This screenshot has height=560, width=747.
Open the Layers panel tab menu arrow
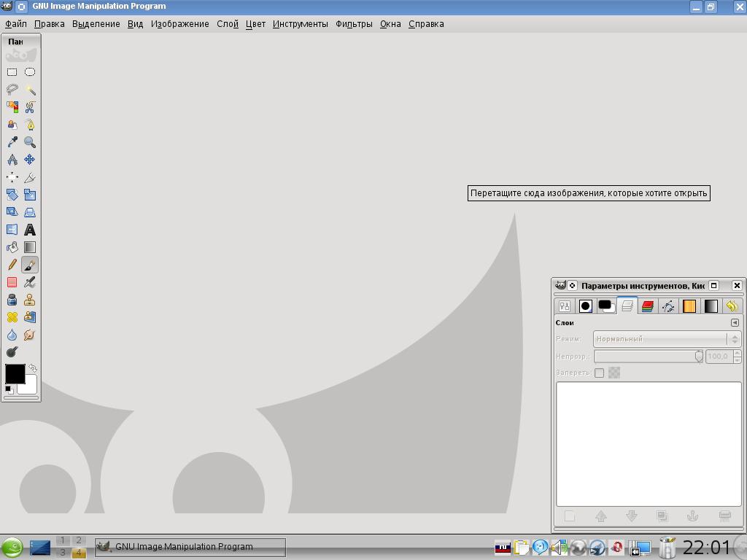point(735,322)
